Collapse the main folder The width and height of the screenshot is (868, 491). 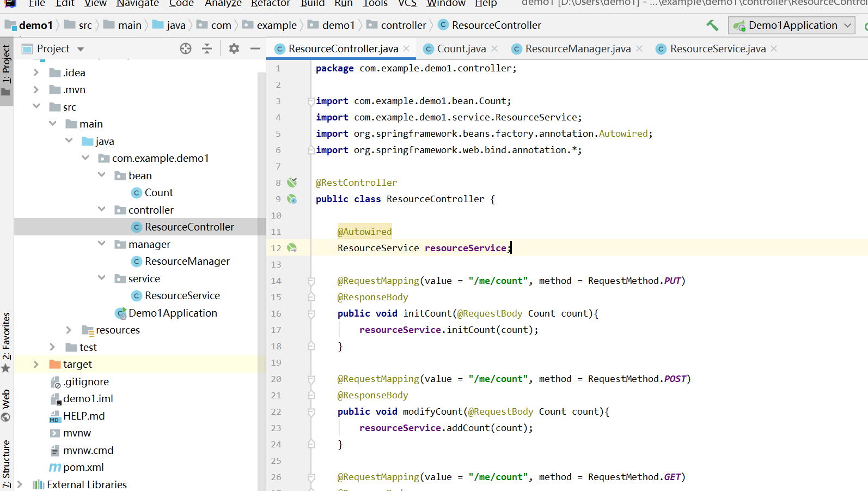pyautogui.click(x=53, y=124)
